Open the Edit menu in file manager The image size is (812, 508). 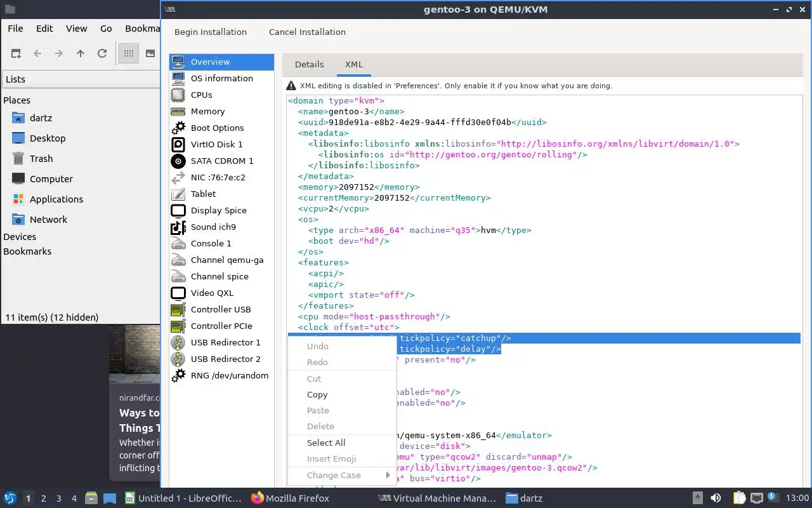pyautogui.click(x=44, y=29)
